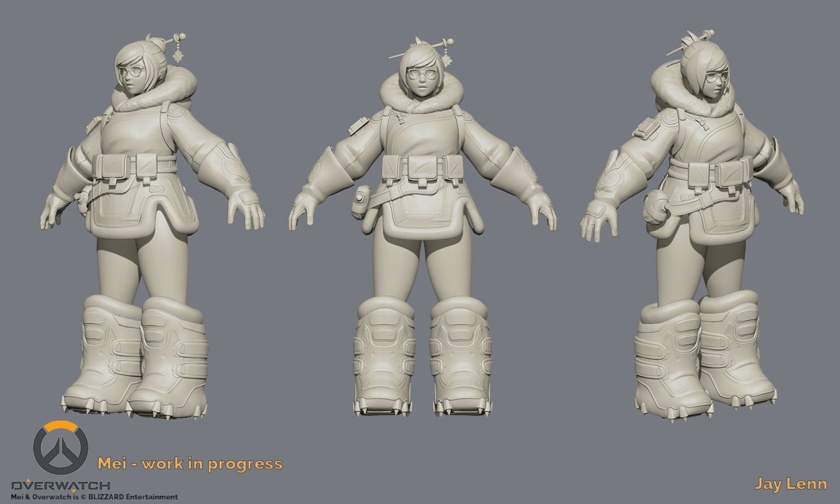
Task: Click the OVERWATCH wordmark text
Action: (60, 486)
